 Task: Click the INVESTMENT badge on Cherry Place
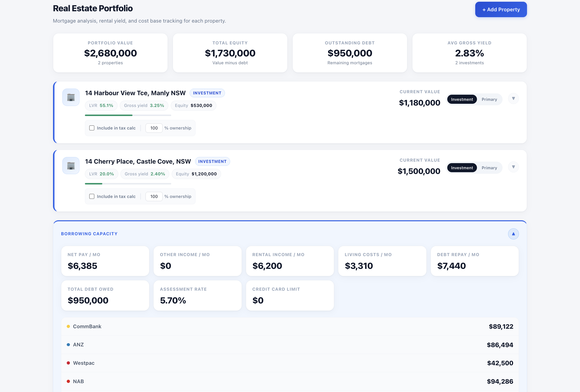(x=212, y=161)
